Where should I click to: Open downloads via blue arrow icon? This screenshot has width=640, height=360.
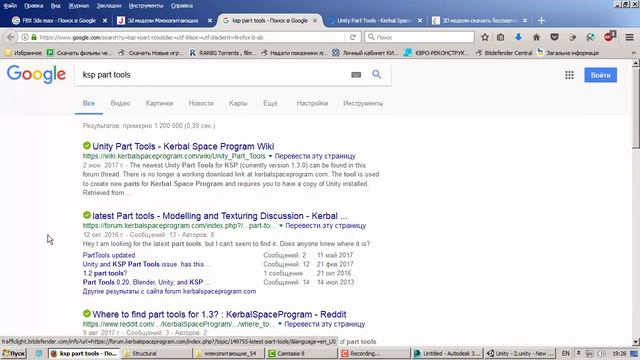tap(518, 37)
